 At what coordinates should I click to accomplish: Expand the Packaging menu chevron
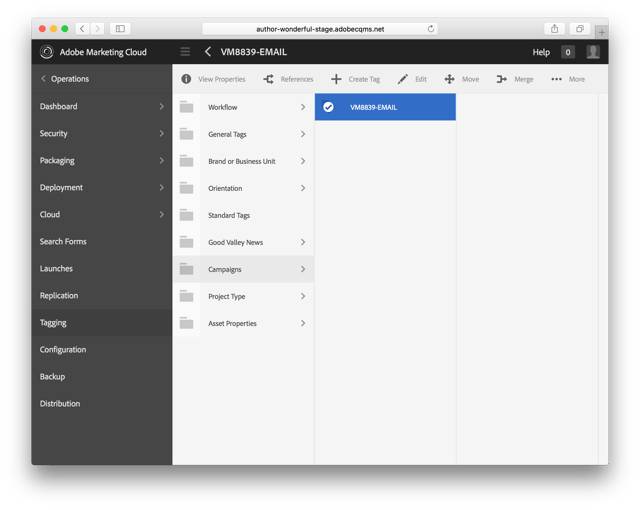click(162, 160)
